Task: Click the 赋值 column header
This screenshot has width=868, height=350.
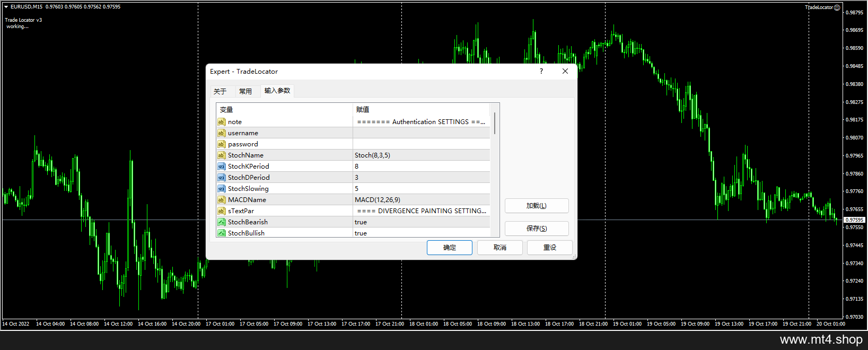Action: (422, 110)
